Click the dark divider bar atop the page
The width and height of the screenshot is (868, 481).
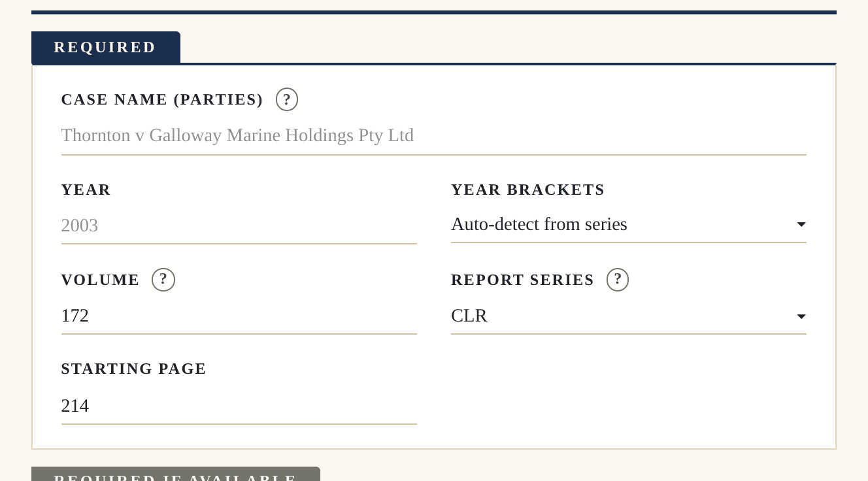pos(434,12)
